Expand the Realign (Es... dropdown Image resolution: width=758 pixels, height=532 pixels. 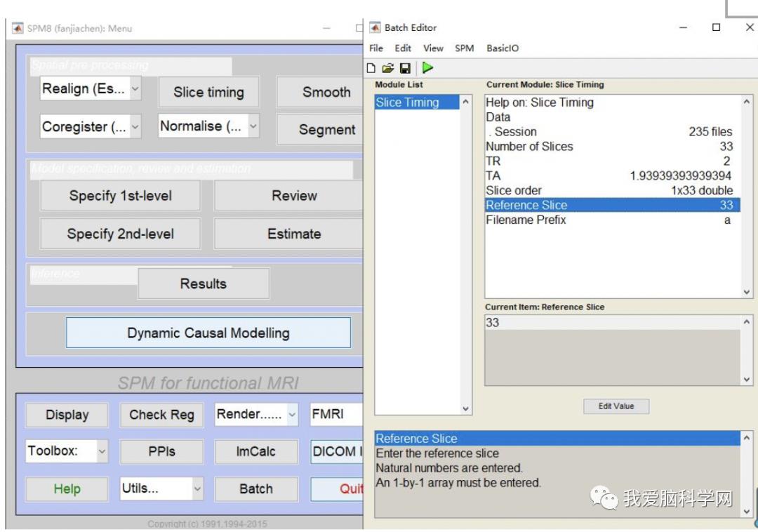pos(135,88)
